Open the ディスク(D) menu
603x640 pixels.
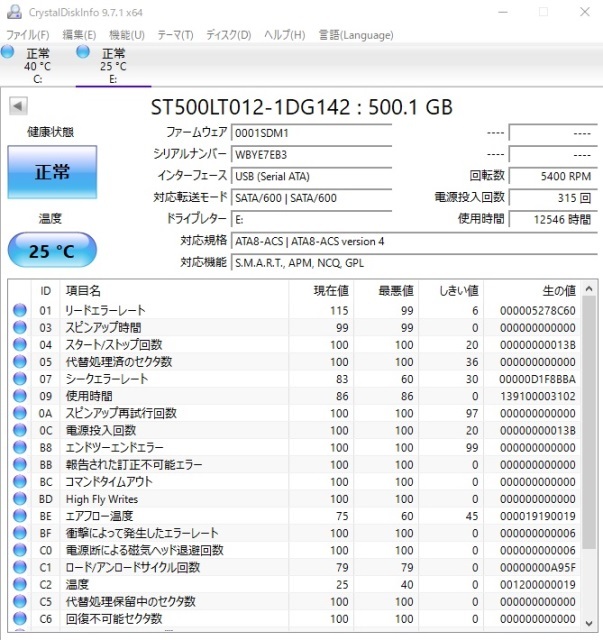pyautogui.click(x=228, y=35)
